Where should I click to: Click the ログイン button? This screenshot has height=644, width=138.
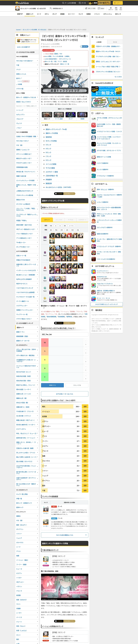pyautogui.click(x=117, y=3)
